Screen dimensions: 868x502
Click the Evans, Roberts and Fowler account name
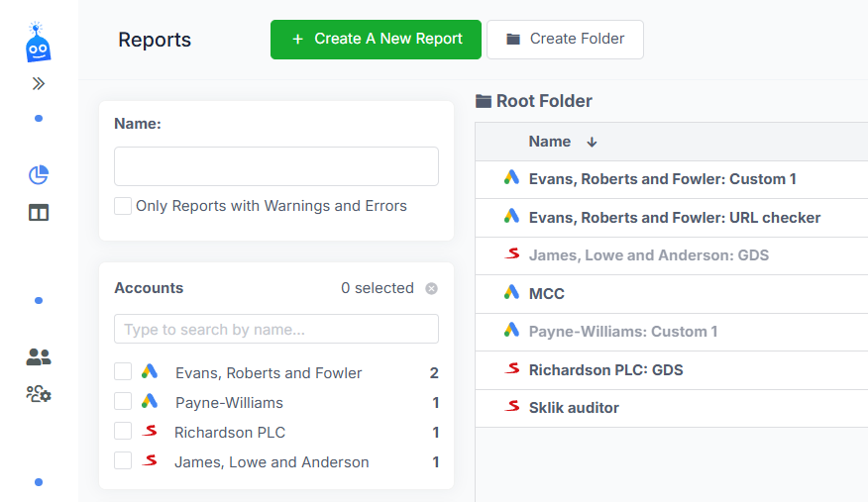click(269, 373)
